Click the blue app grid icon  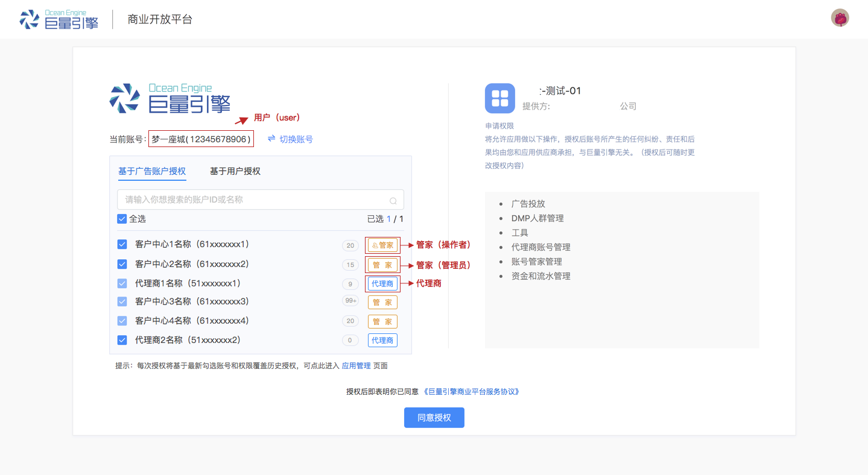(x=500, y=98)
